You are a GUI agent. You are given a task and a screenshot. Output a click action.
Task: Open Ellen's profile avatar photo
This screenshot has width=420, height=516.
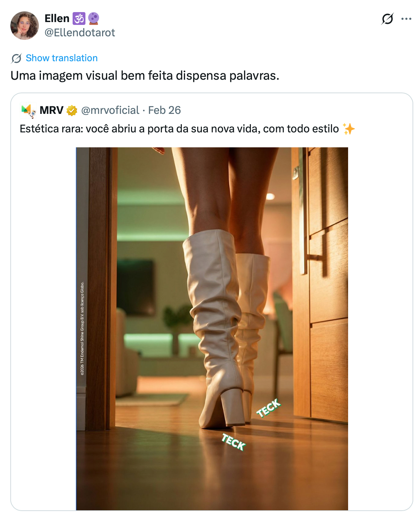pos(25,26)
